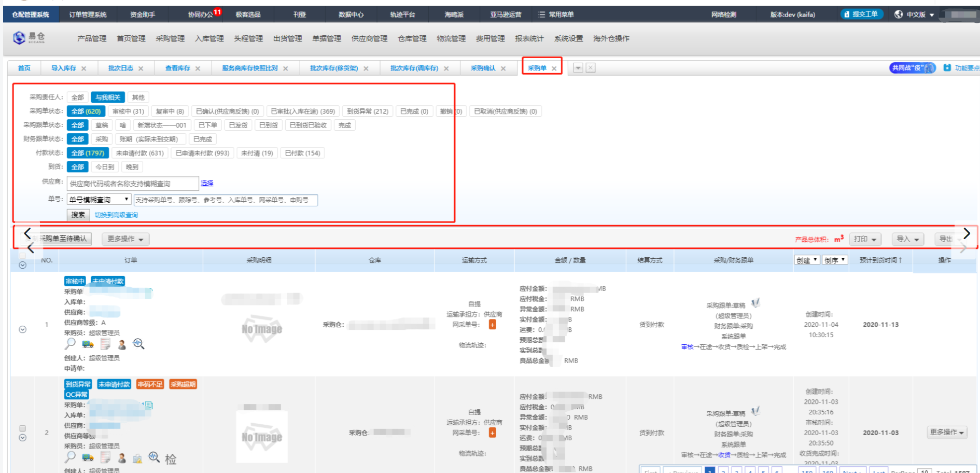The height and width of the screenshot is (473, 980).
Task: Click the globe icon near 中文版
Action: 899,15
